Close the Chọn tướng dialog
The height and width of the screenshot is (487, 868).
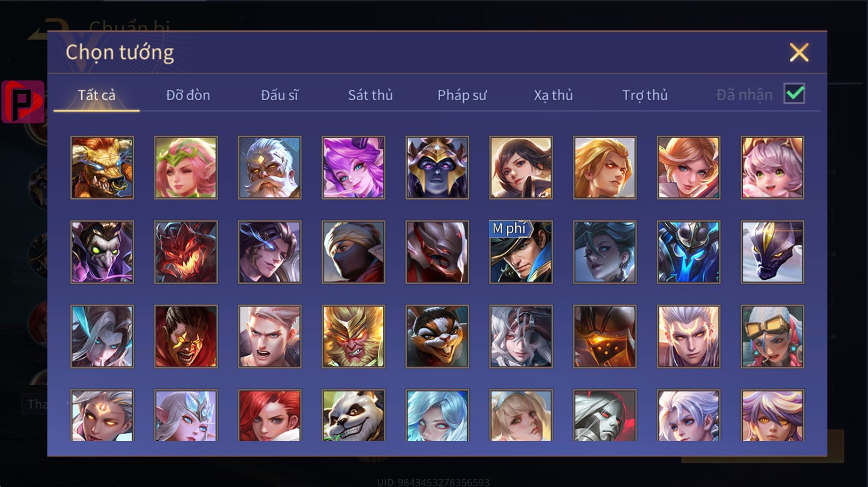click(x=799, y=52)
